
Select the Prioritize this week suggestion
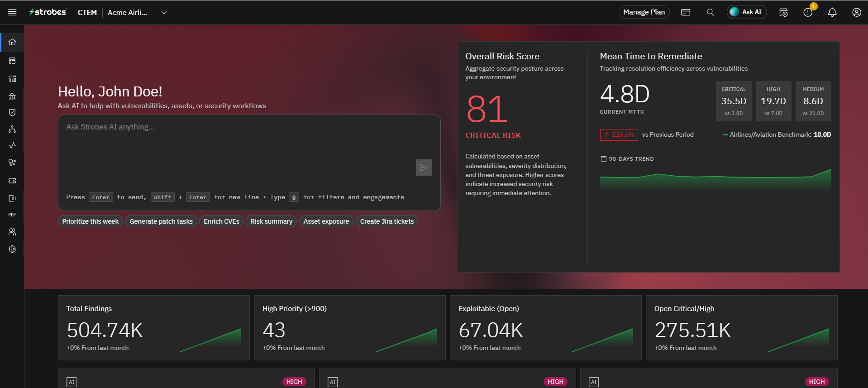(x=91, y=221)
